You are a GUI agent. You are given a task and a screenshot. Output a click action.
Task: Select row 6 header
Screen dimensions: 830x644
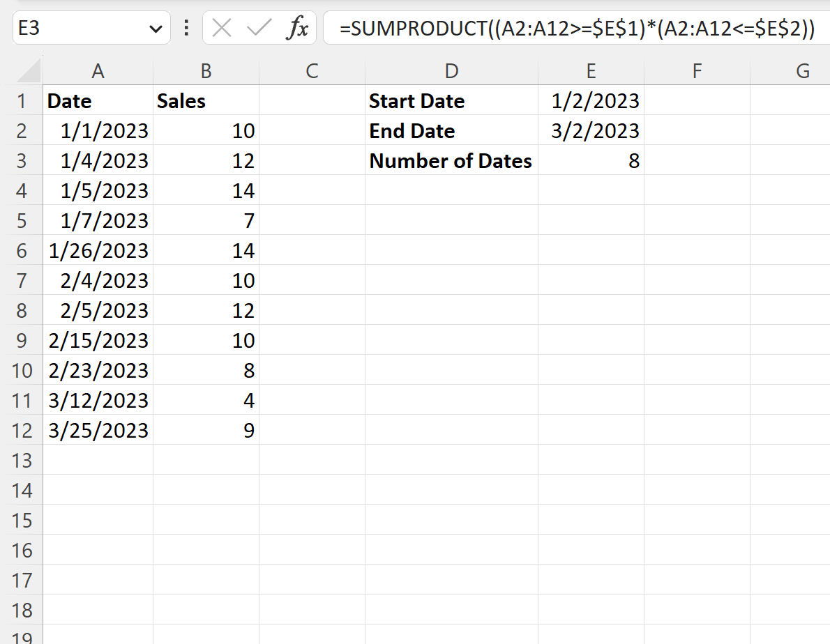click(x=22, y=250)
